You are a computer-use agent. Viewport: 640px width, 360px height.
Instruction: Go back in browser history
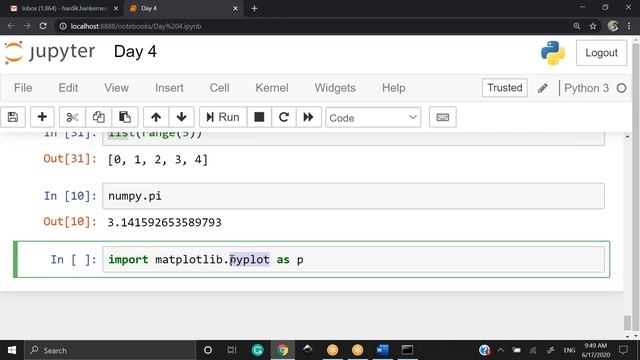[11, 26]
